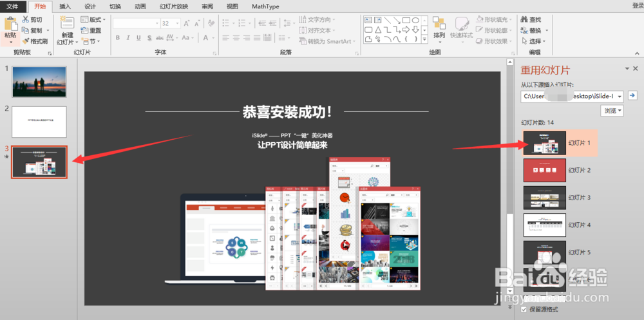
Task: Open the font size dropdown
Action: coord(179,23)
